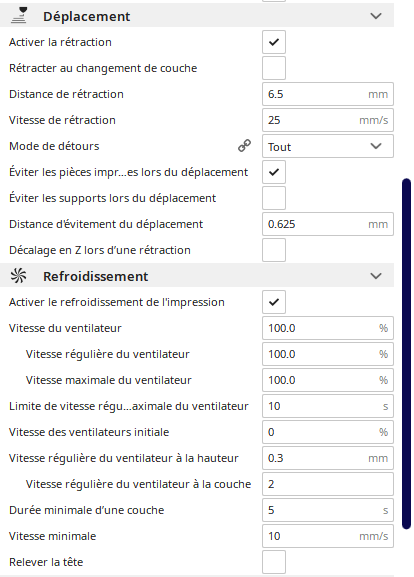
Task: Click the Refroidissement section header title
Action: 96,276
